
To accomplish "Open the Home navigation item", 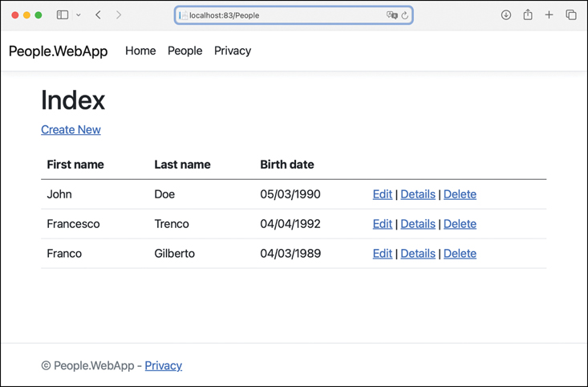I will (140, 51).
